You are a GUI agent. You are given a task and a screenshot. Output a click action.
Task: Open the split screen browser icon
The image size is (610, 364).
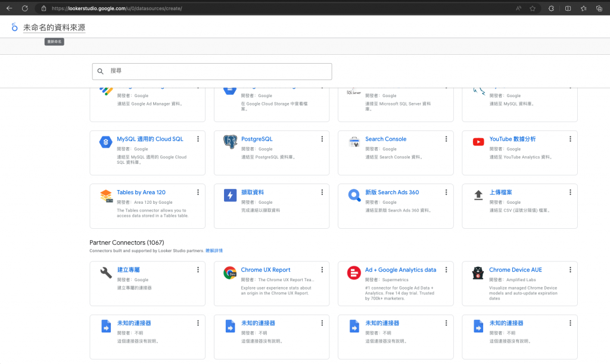[568, 8]
